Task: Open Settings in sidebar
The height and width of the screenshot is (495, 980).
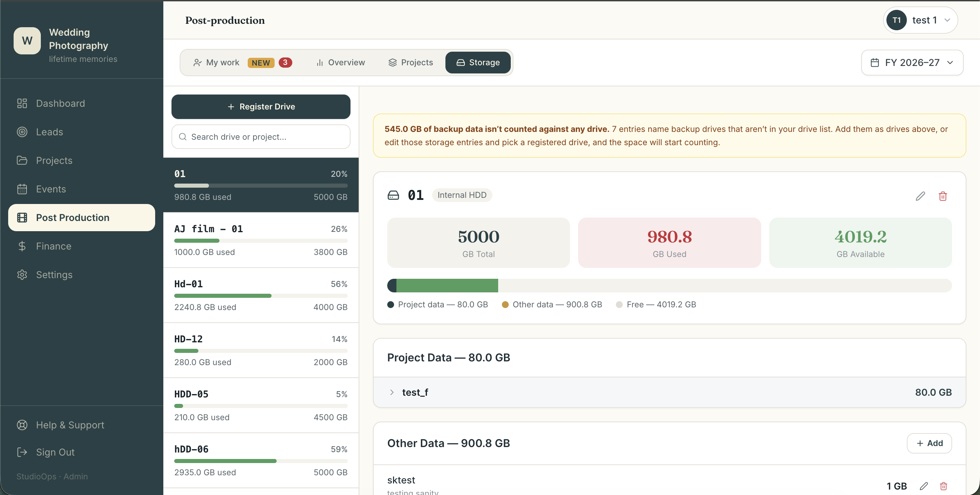Action: (81, 274)
